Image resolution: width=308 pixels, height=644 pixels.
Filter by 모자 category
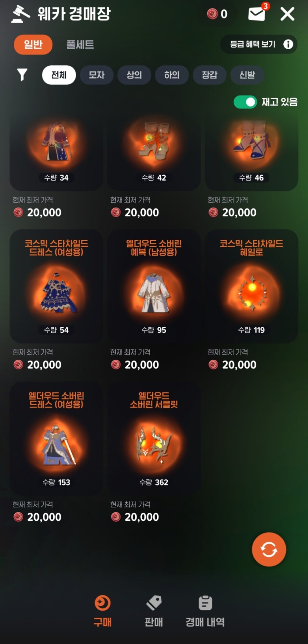pos(97,75)
